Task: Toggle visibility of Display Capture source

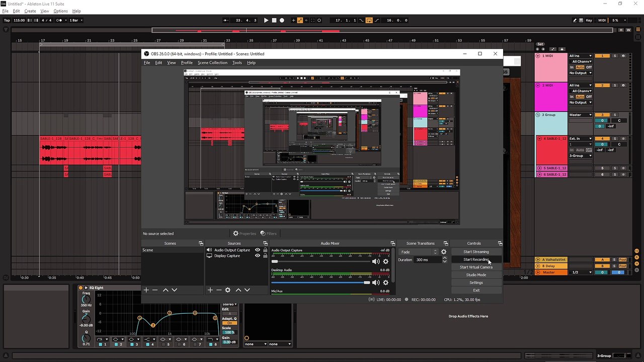Action: 258,256
